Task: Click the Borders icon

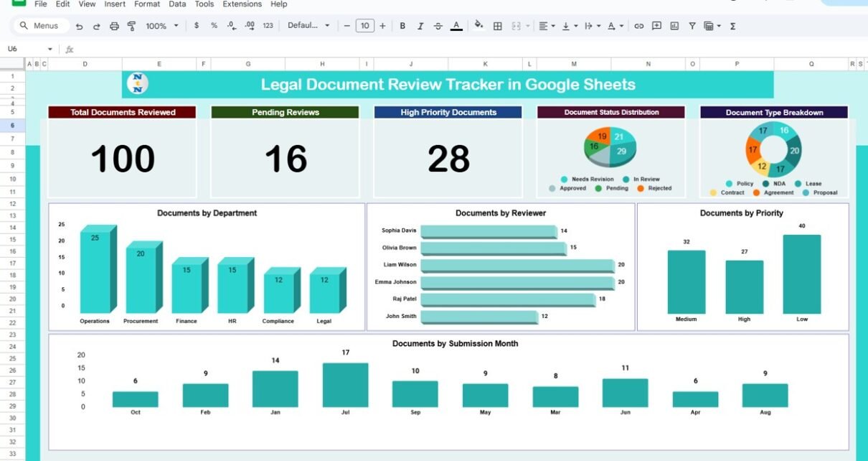Action: pos(497,26)
